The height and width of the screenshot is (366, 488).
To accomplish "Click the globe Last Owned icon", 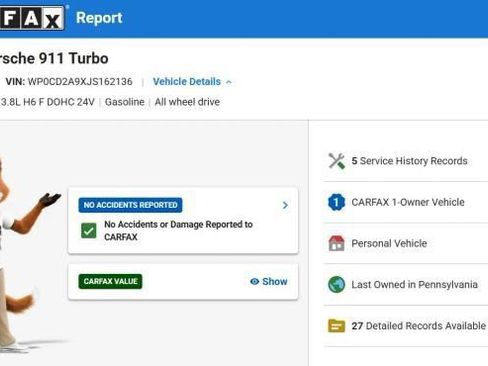I will (336, 284).
